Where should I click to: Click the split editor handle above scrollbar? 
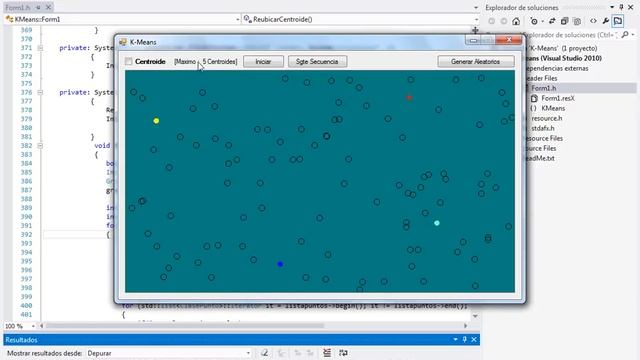(475, 30)
